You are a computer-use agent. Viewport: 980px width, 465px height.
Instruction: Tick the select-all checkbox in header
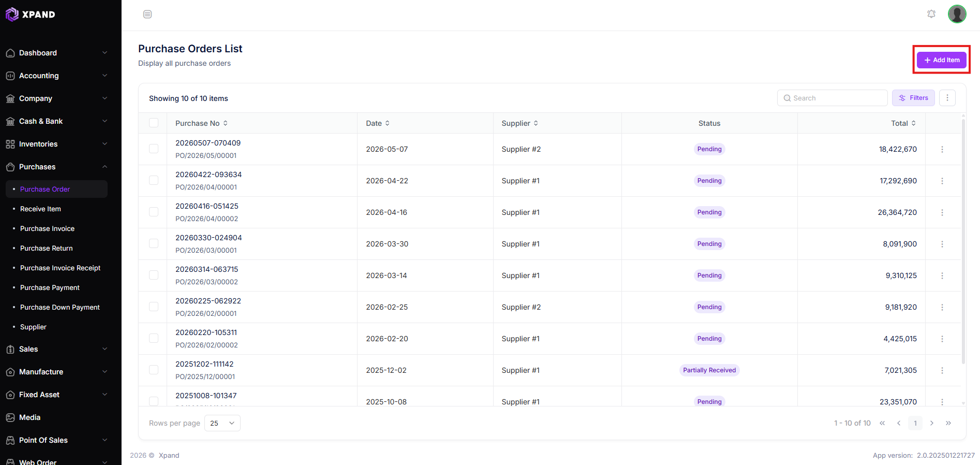(x=154, y=123)
